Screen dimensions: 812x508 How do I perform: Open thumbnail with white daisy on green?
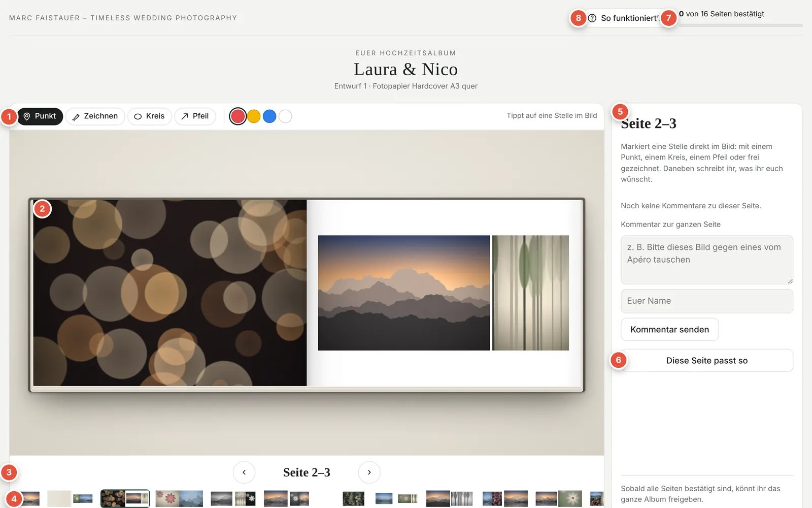(x=559, y=499)
